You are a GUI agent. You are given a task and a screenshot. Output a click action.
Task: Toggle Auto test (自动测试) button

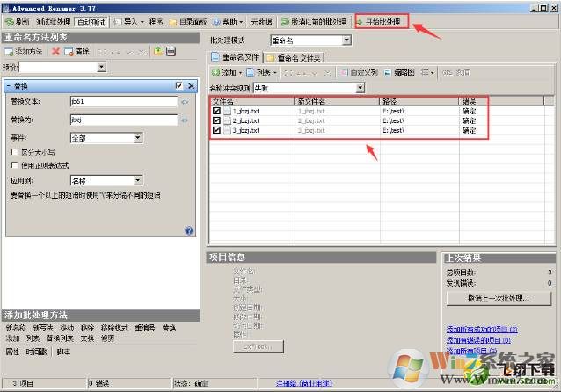click(x=91, y=22)
